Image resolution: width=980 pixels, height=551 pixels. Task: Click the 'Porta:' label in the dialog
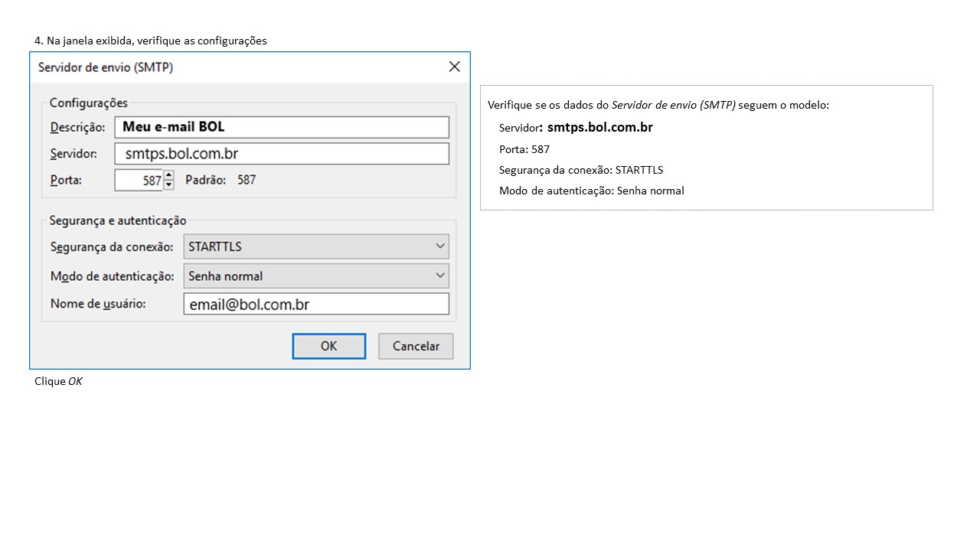66,180
